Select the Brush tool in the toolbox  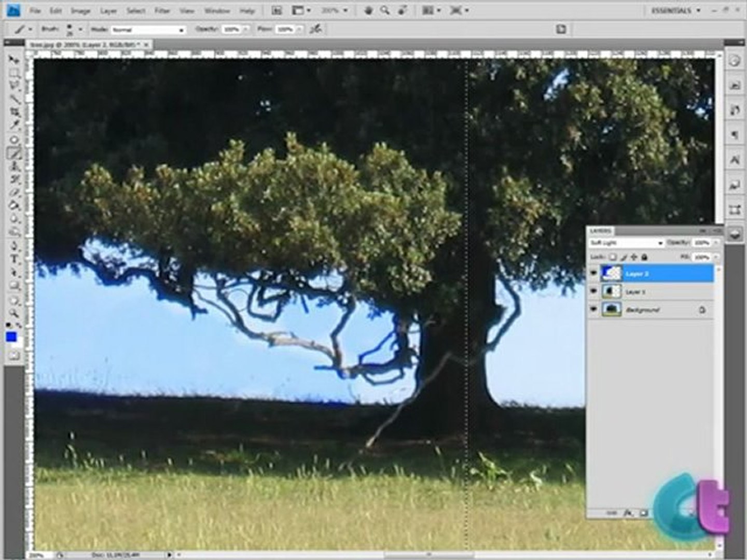coord(14,153)
